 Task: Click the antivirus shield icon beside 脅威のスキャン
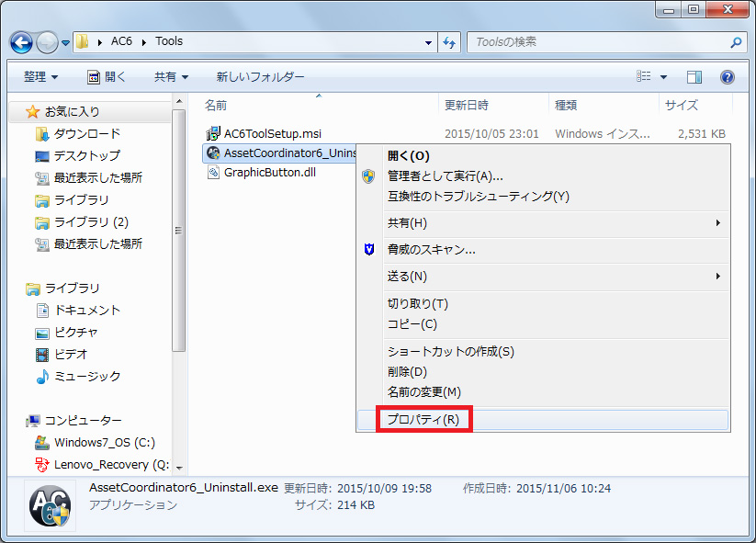click(369, 250)
